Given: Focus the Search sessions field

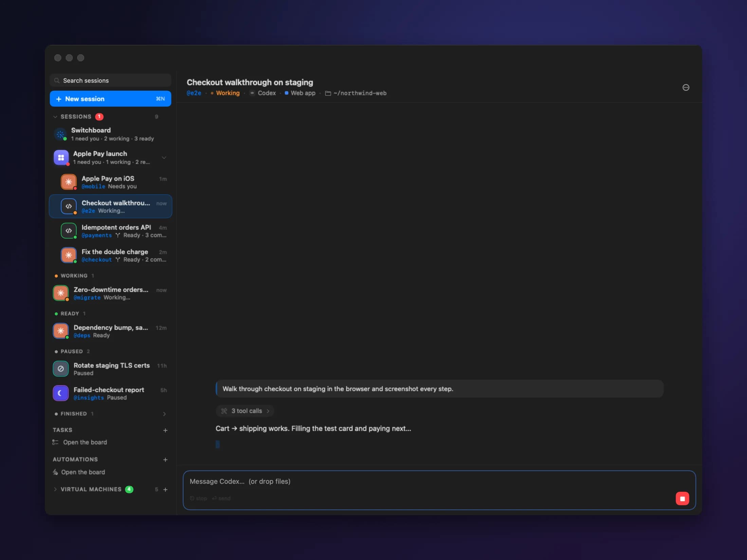Looking at the screenshot, I should coord(110,80).
